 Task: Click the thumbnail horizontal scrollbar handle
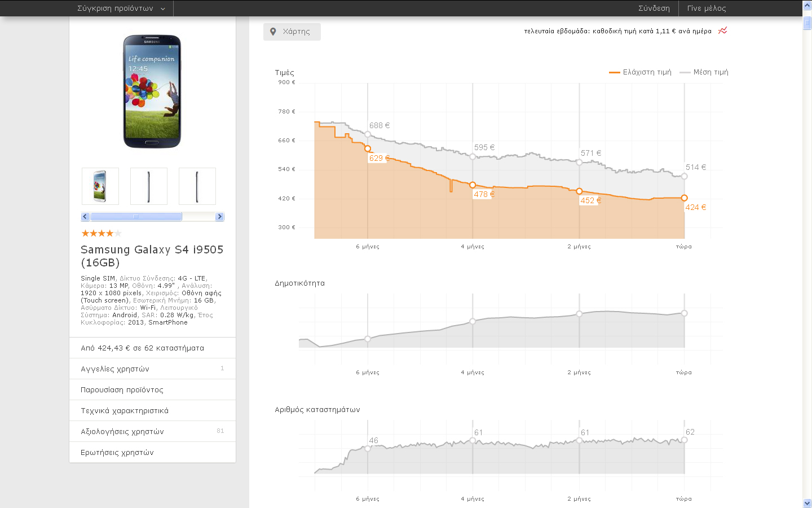pos(136,217)
